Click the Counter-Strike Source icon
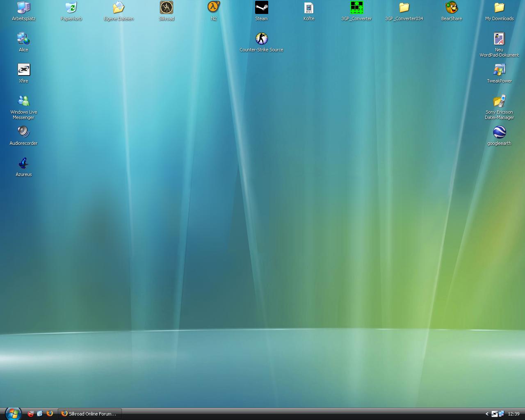This screenshot has height=420, width=525. 261,39
